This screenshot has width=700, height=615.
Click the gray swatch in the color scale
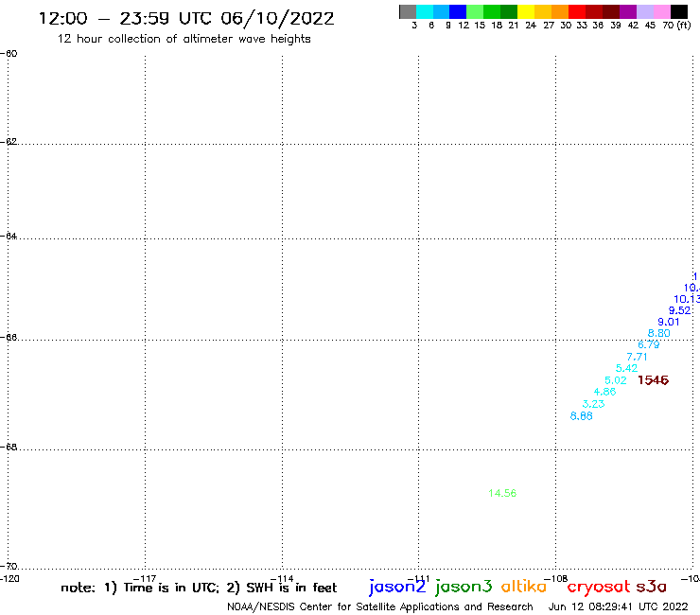(408, 11)
